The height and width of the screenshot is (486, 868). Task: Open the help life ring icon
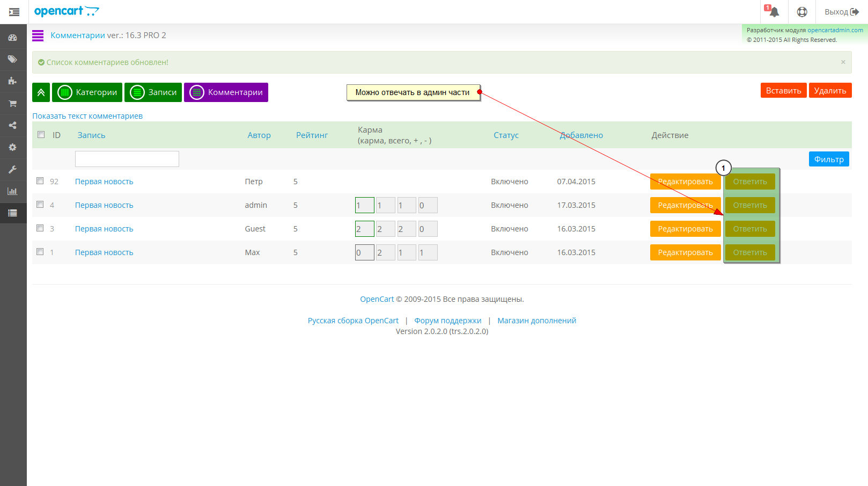click(x=802, y=12)
